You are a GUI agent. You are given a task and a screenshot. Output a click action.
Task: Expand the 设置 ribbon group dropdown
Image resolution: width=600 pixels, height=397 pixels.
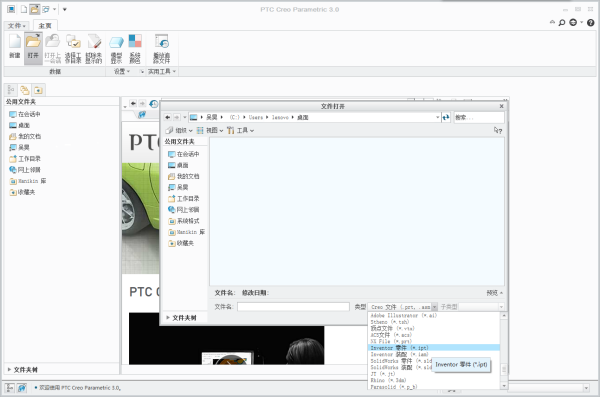point(122,71)
